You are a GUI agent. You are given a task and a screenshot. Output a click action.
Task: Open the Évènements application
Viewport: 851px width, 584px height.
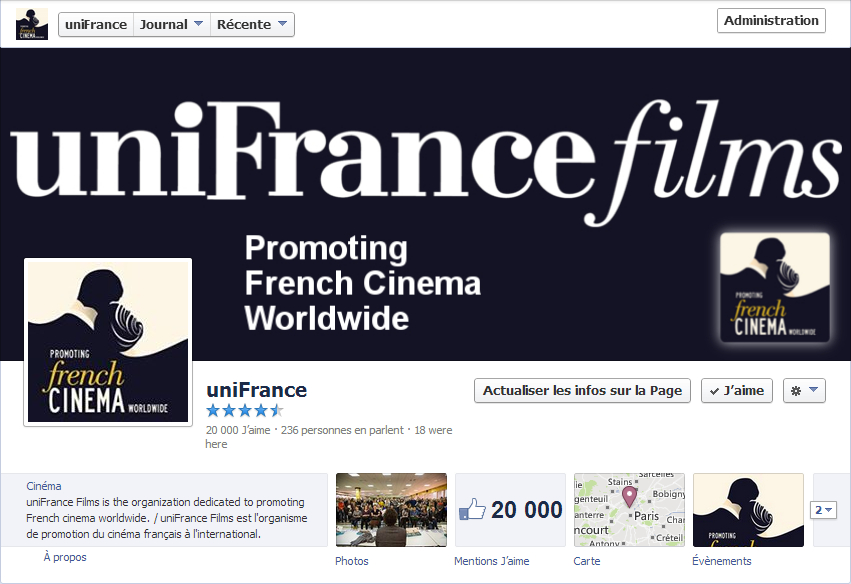click(x=747, y=510)
